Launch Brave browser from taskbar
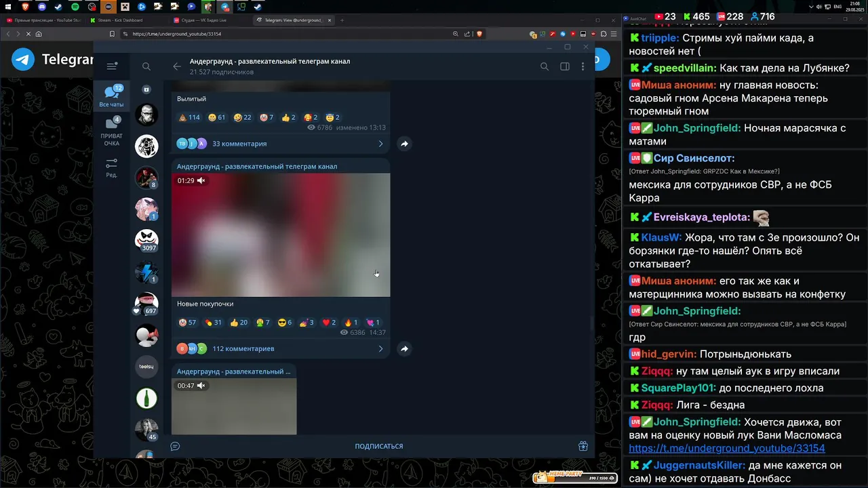868x488 pixels. 26,6
